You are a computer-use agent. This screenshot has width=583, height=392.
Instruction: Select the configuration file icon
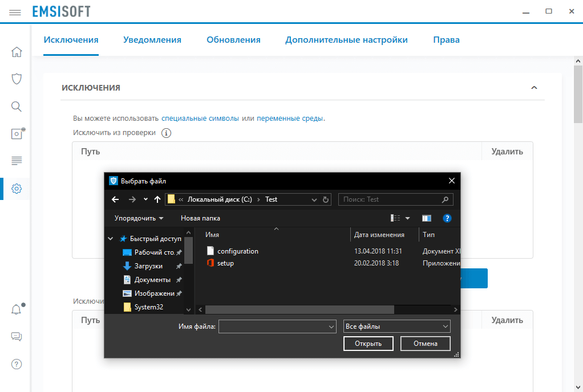[210, 251]
